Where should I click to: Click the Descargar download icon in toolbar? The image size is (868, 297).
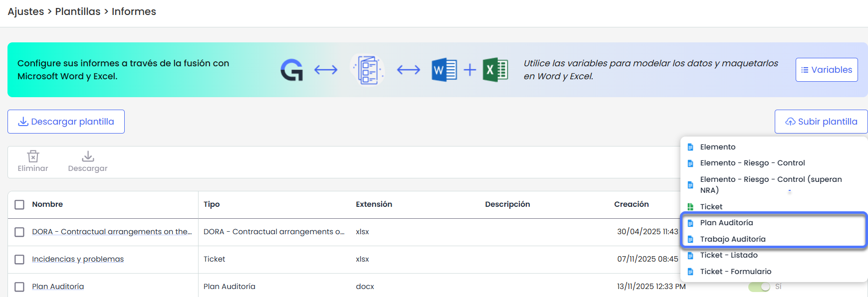(88, 156)
